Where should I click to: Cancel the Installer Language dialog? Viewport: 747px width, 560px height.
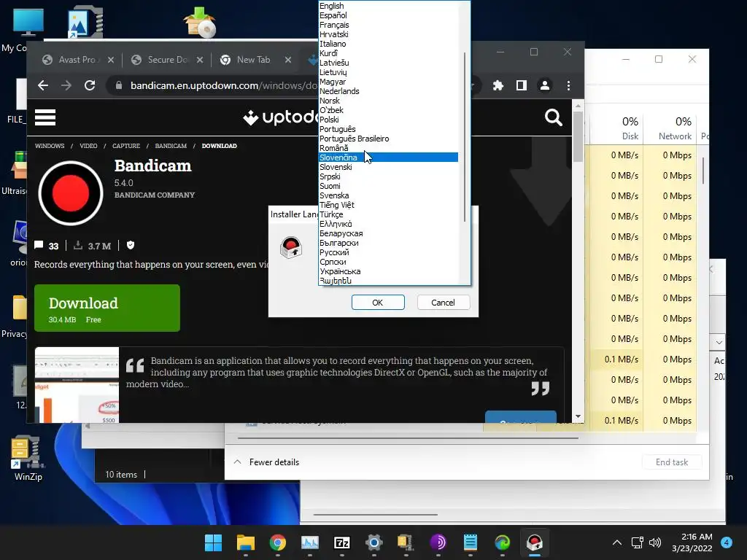(x=443, y=303)
